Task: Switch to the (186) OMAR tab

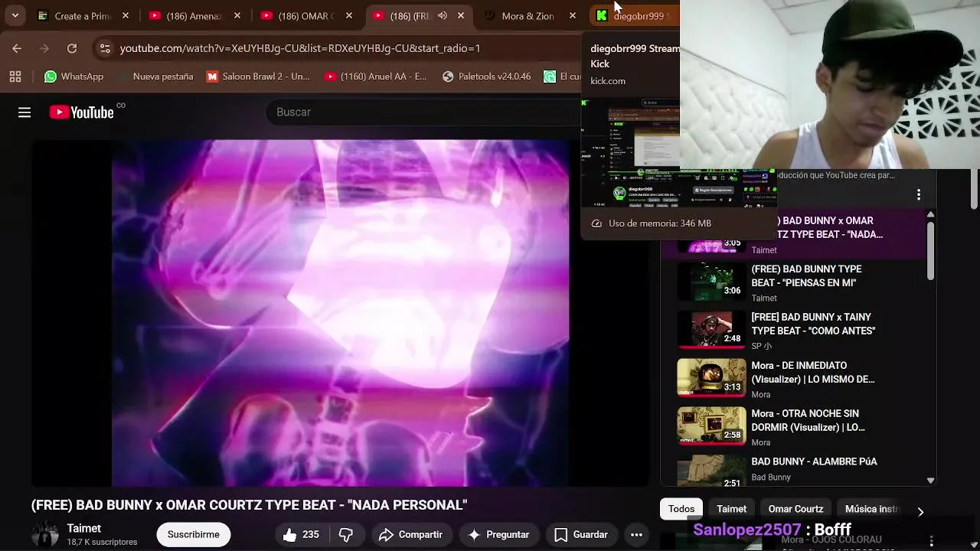Action: tap(305, 15)
